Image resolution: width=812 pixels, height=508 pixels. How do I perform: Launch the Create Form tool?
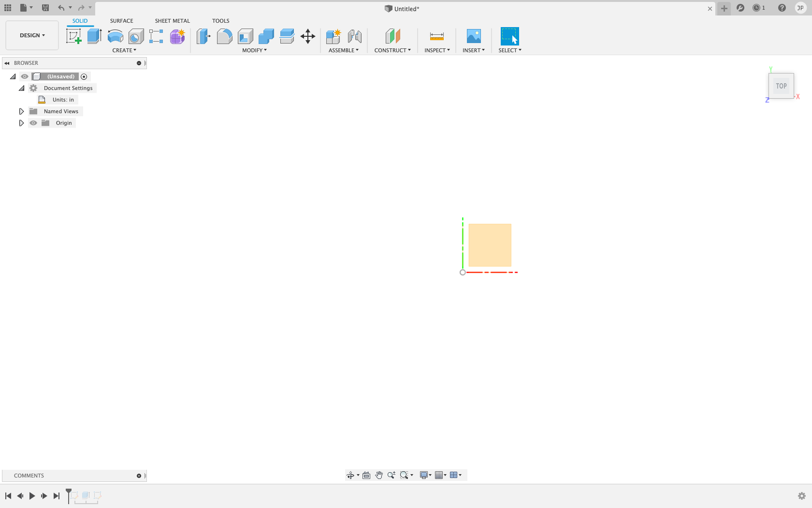pos(177,36)
